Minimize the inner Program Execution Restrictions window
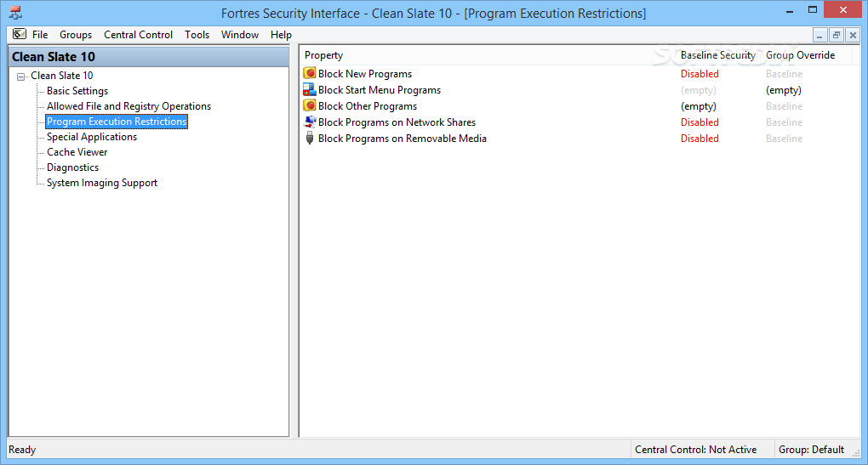Image resolution: width=868 pixels, height=465 pixels. (819, 36)
